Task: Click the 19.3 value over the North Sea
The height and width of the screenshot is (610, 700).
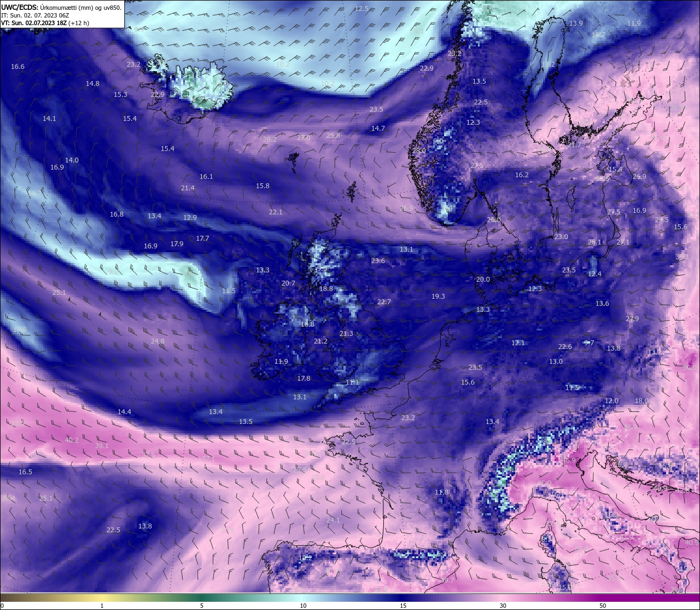Action: (x=438, y=296)
